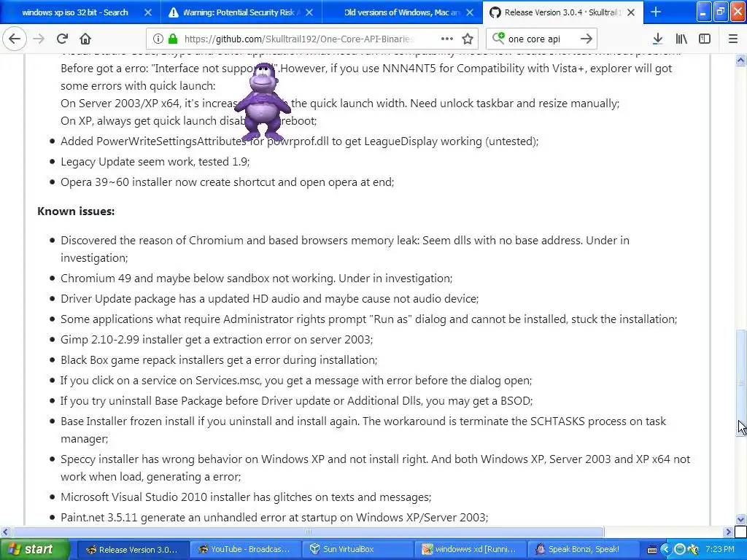Viewport: 747px width, 560px height.
Task: Click the forward navigation arrow
Action: [x=39, y=39]
